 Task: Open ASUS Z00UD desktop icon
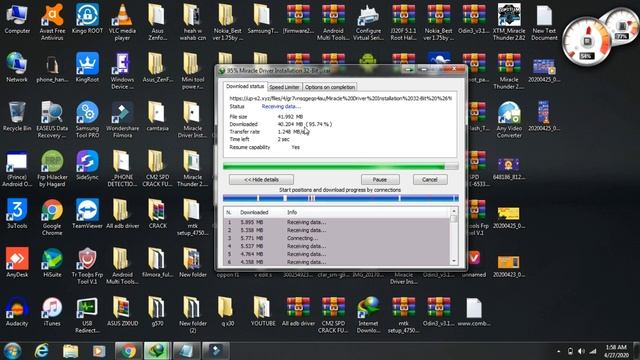[122, 311]
